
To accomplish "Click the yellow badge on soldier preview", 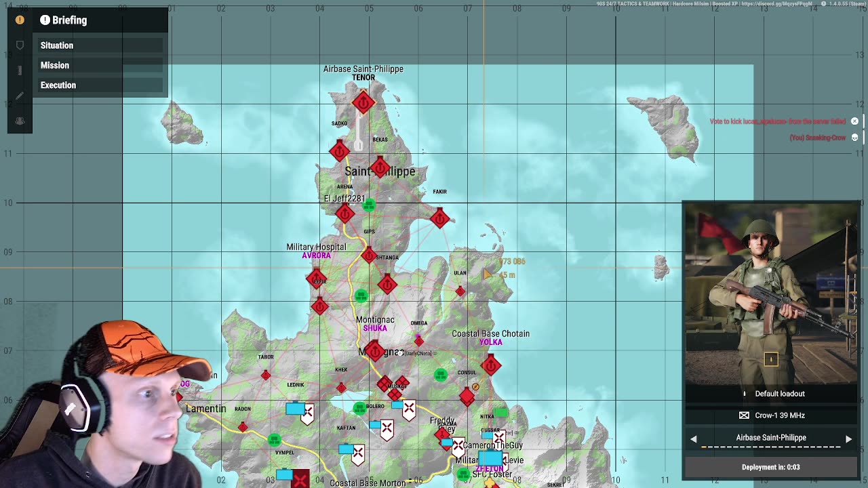I will 771,359.
